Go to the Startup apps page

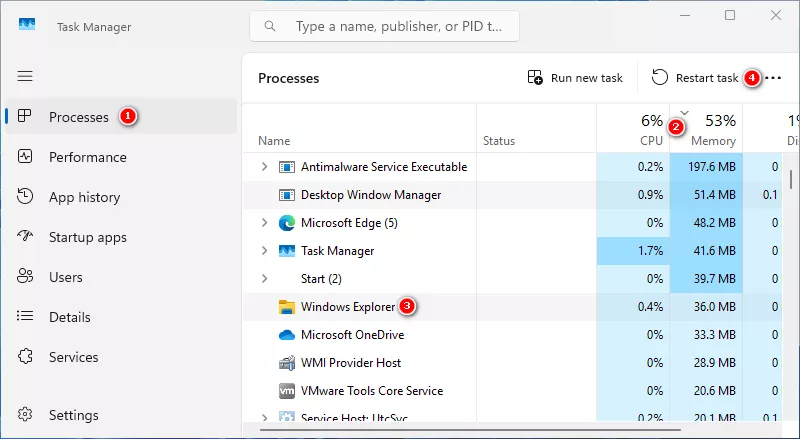[x=121, y=237]
